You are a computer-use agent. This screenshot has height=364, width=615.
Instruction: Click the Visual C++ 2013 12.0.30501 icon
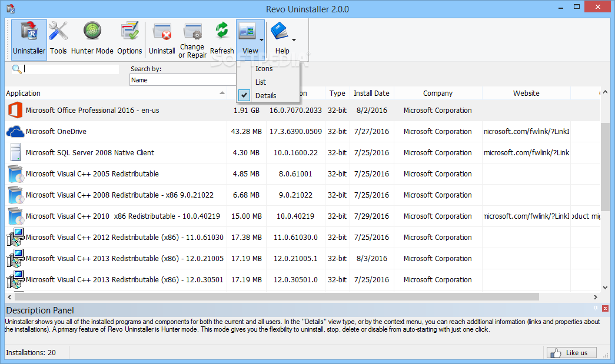tap(15, 279)
